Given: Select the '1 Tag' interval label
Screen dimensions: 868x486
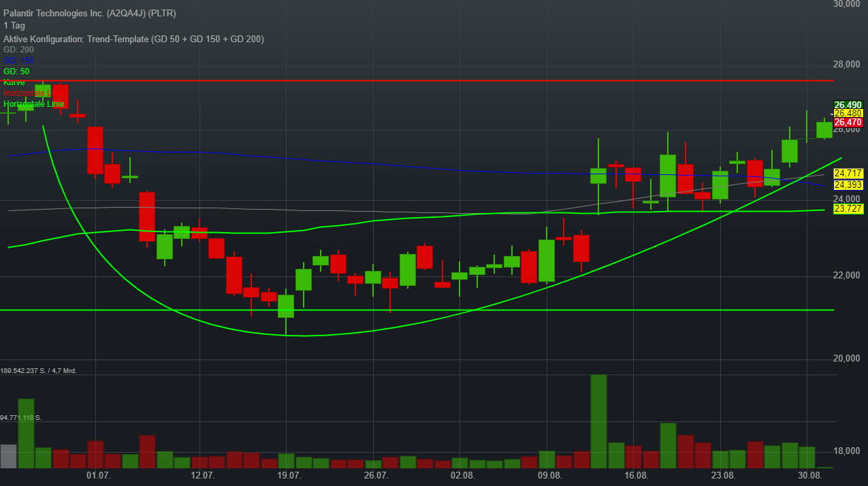Looking at the screenshot, I should pyautogui.click(x=14, y=26).
